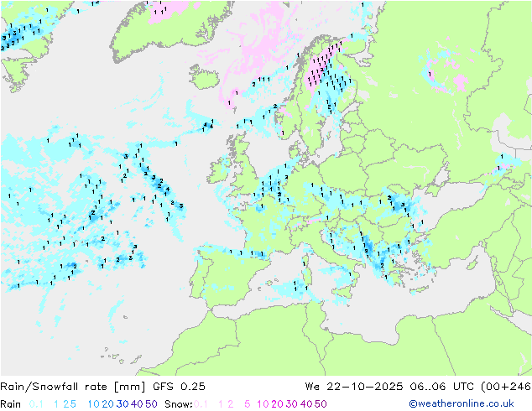This screenshot has width=532, height=411.
Task: Click the Rain legend value 50
Action: pyautogui.click(x=151, y=404)
